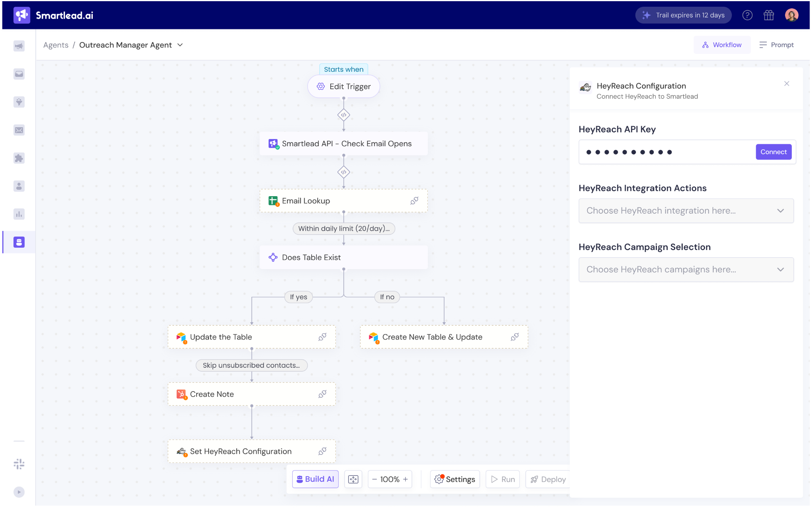Open the puzzle piece integrations sidebar icon
Image resolution: width=812 pixels, height=510 pixels.
tap(19, 158)
